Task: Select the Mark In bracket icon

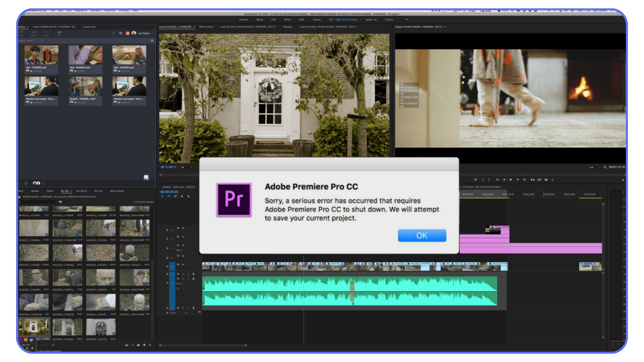Action: 483,180
